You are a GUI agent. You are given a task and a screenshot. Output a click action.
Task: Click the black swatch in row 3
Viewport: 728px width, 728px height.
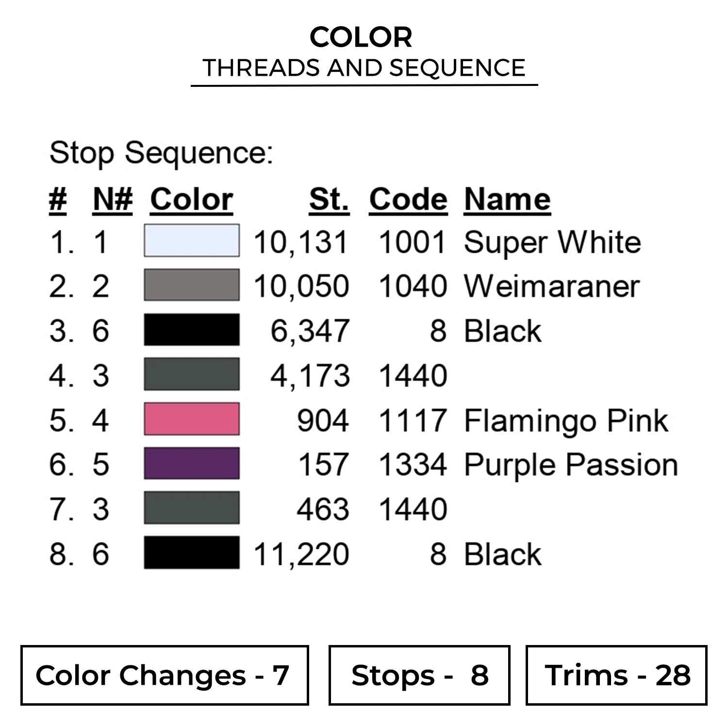pos(192,330)
